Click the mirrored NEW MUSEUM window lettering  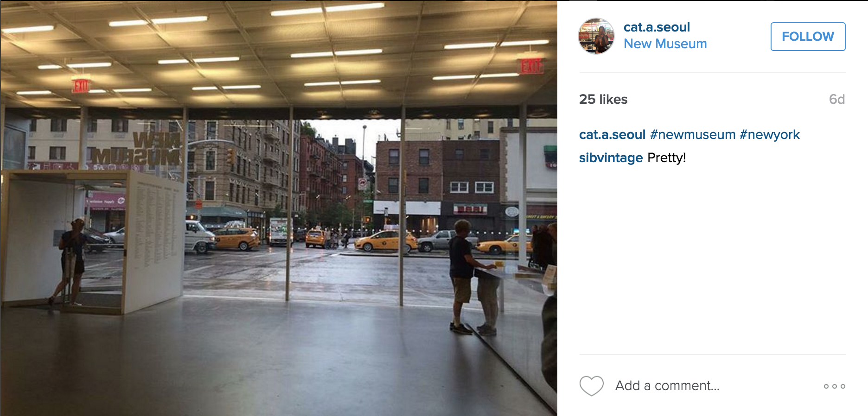click(x=135, y=148)
